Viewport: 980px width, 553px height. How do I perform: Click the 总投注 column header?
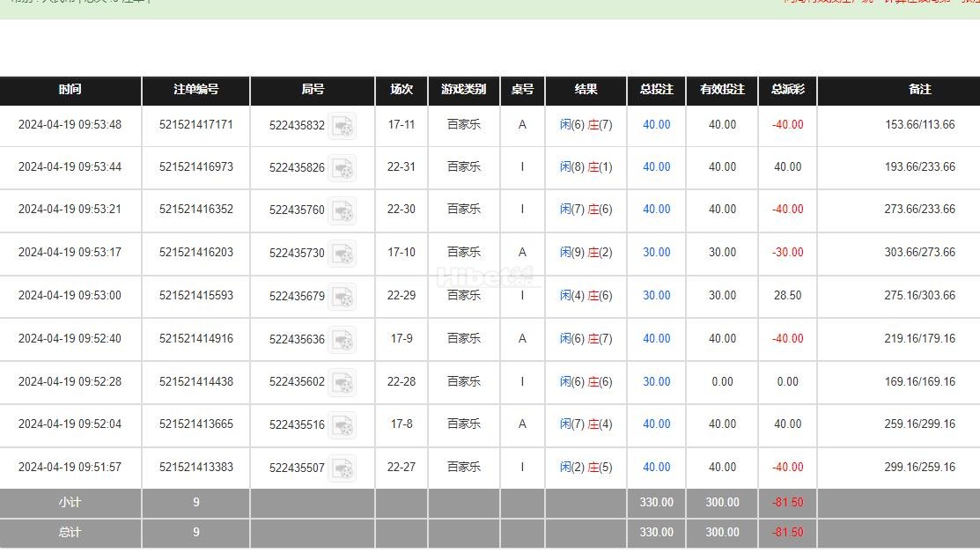(656, 90)
